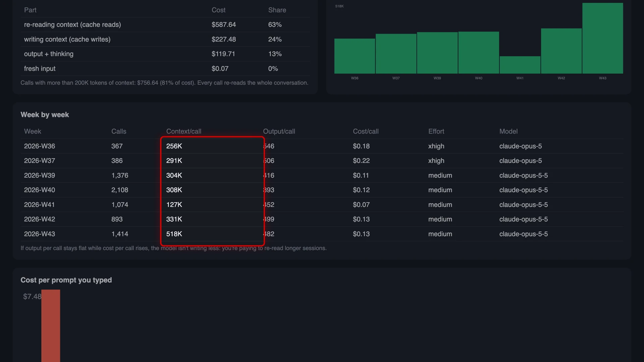
Task: Click the $119.71 cost value
Action: 223,54
